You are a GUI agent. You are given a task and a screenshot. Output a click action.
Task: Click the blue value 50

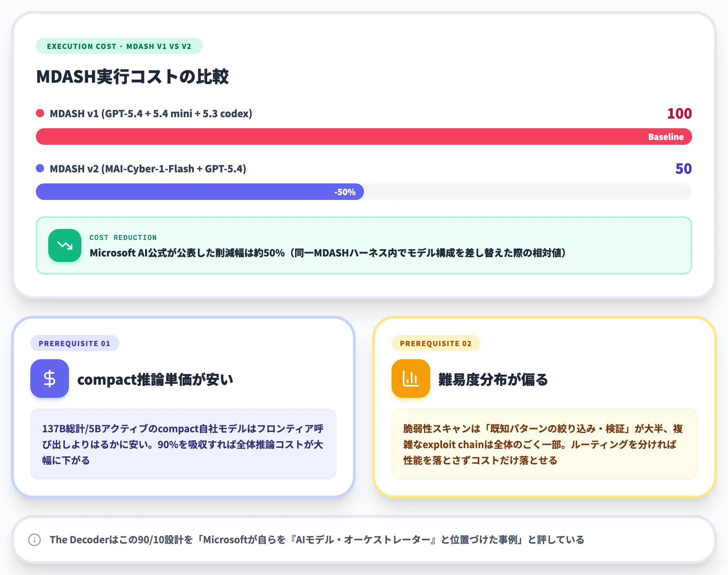(684, 169)
